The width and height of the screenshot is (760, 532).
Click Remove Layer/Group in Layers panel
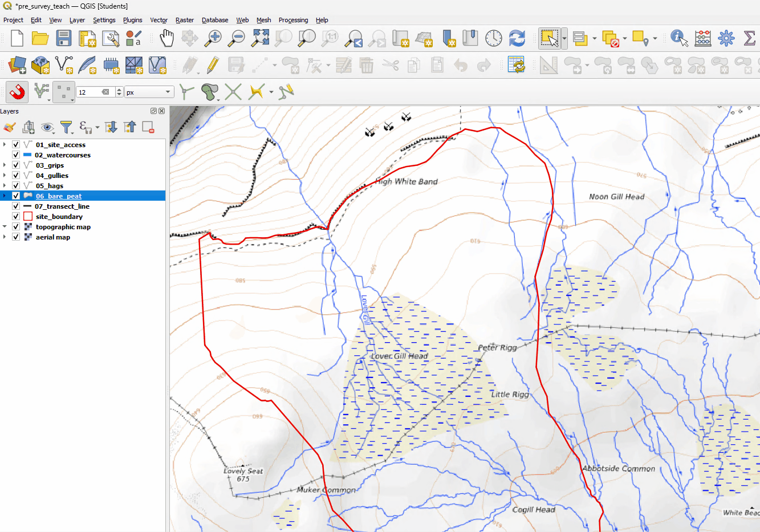point(147,127)
